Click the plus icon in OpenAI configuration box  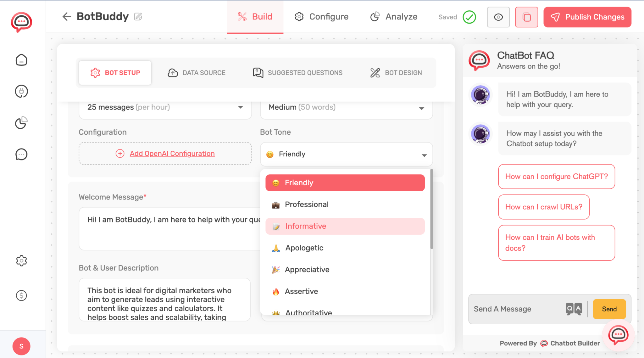click(x=120, y=154)
